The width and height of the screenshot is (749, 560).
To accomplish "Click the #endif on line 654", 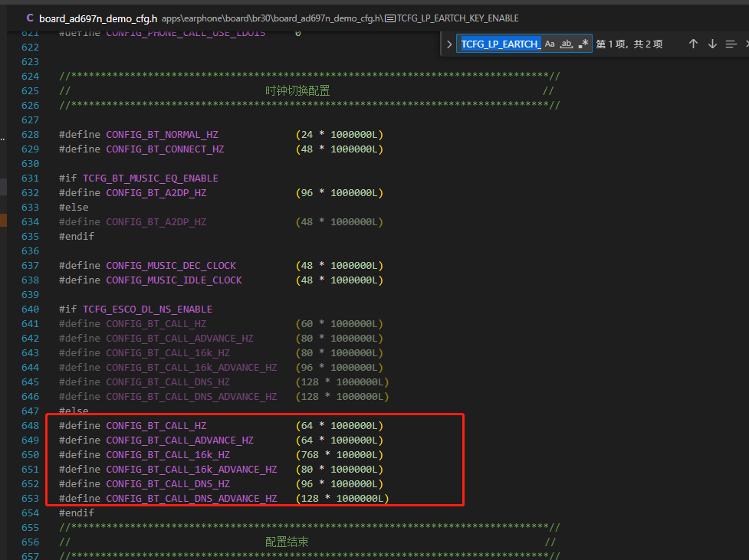I will click(x=77, y=513).
